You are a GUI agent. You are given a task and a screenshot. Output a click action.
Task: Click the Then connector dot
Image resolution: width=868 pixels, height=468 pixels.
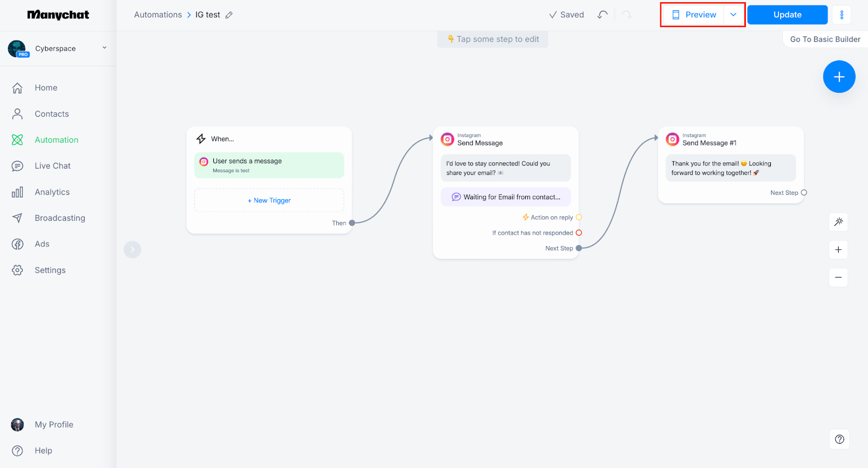(352, 223)
